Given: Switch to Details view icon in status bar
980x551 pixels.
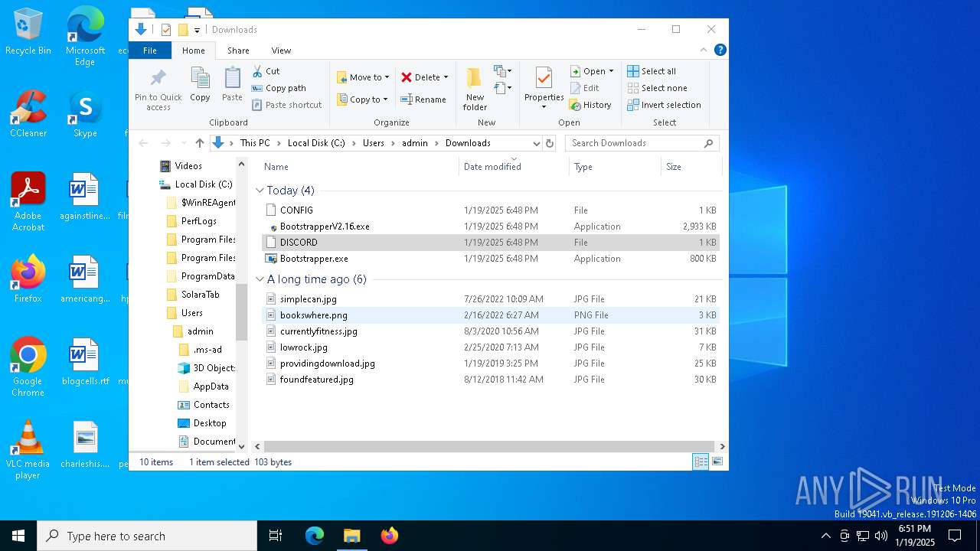Looking at the screenshot, I should (701, 461).
